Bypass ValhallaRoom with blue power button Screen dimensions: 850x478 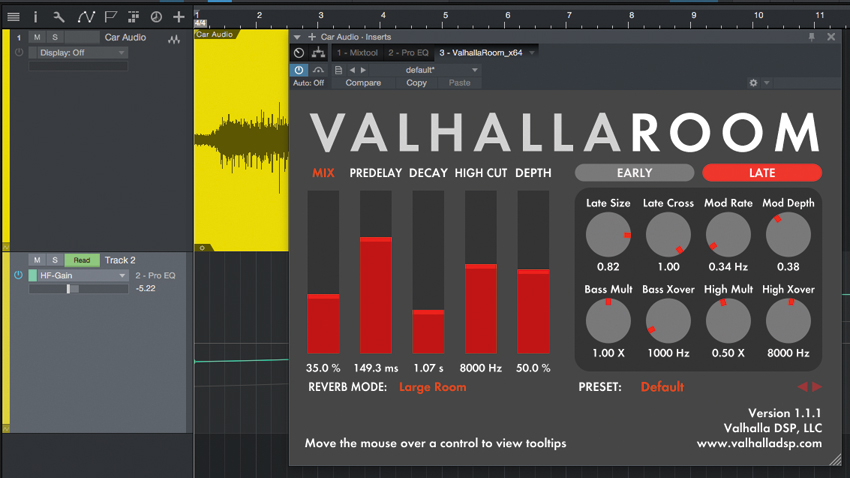coord(299,70)
